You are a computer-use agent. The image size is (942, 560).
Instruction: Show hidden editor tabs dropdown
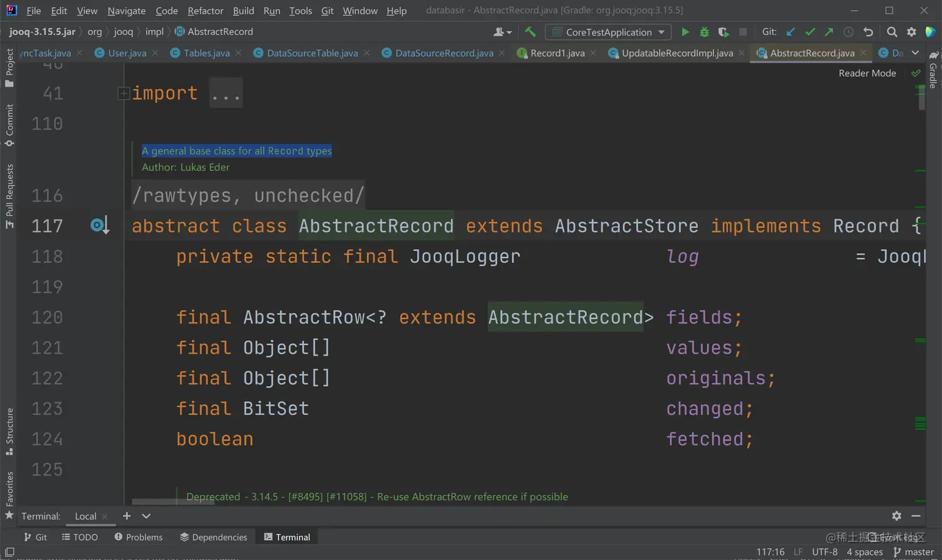tap(915, 53)
